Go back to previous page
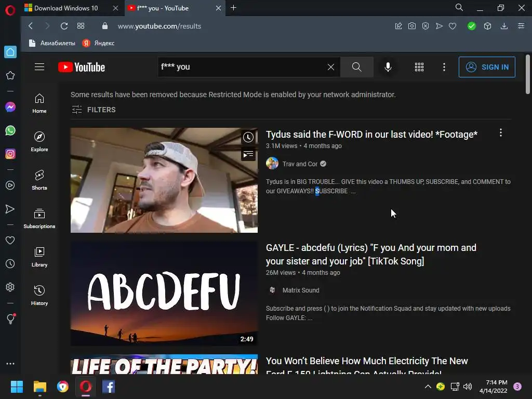This screenshot has width=532, height=399. point(31,26)
